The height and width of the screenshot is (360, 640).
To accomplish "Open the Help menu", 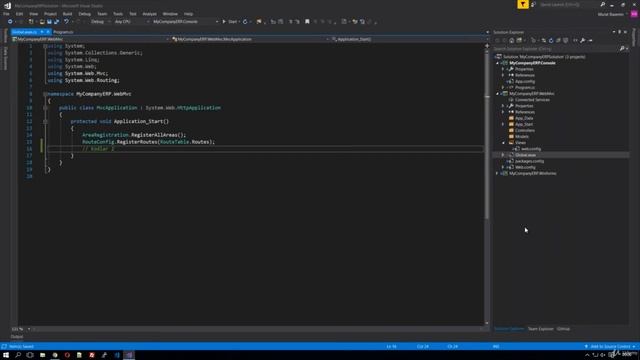I will pos(188,14).
